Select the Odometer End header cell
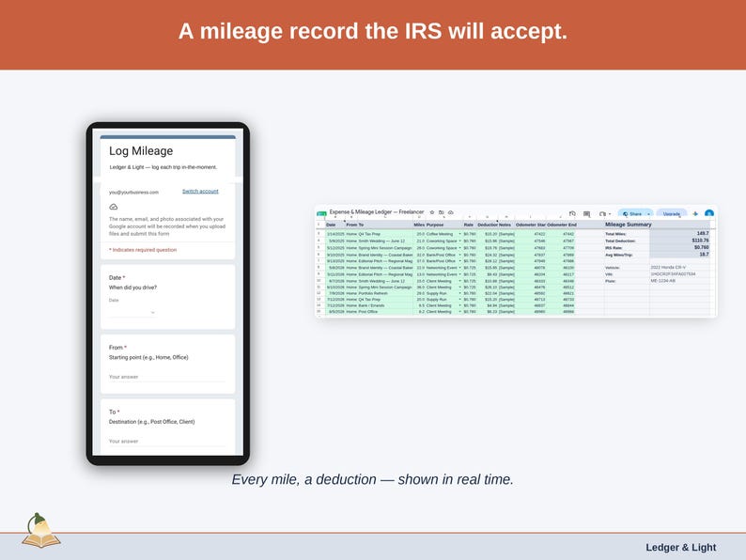The image size is (746, 560). pos(562,225)
